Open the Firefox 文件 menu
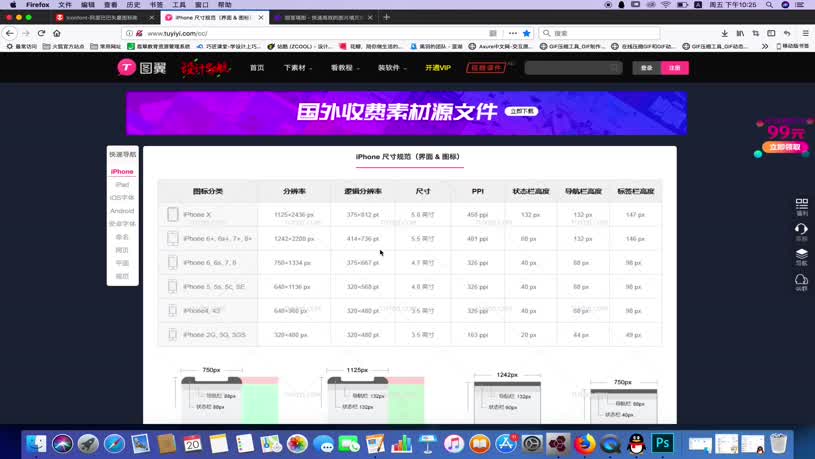Viewport: 815px width, 459px height. coord(65,5)
